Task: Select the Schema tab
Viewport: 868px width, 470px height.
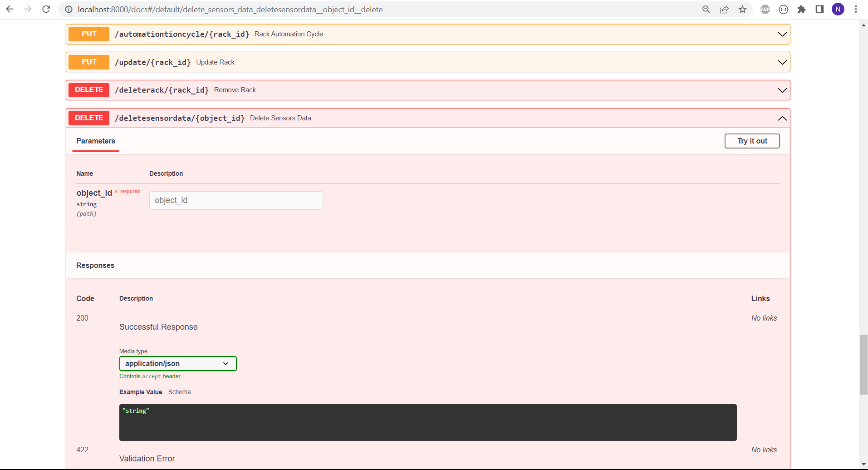Action: (179, 392)
